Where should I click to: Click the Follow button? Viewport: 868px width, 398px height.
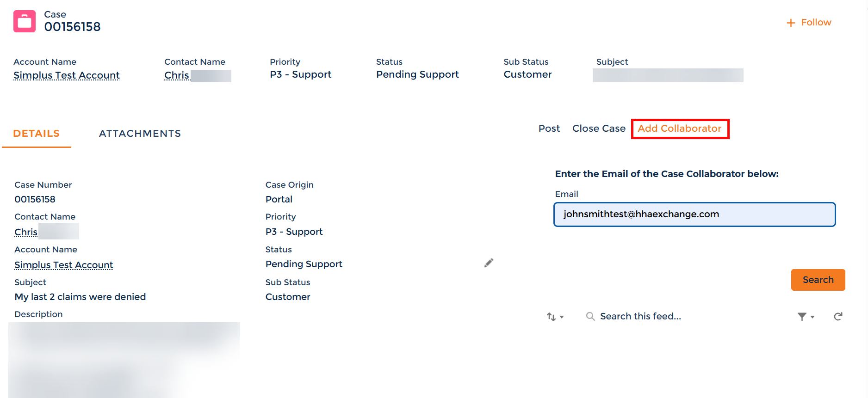tap(815, 22)
